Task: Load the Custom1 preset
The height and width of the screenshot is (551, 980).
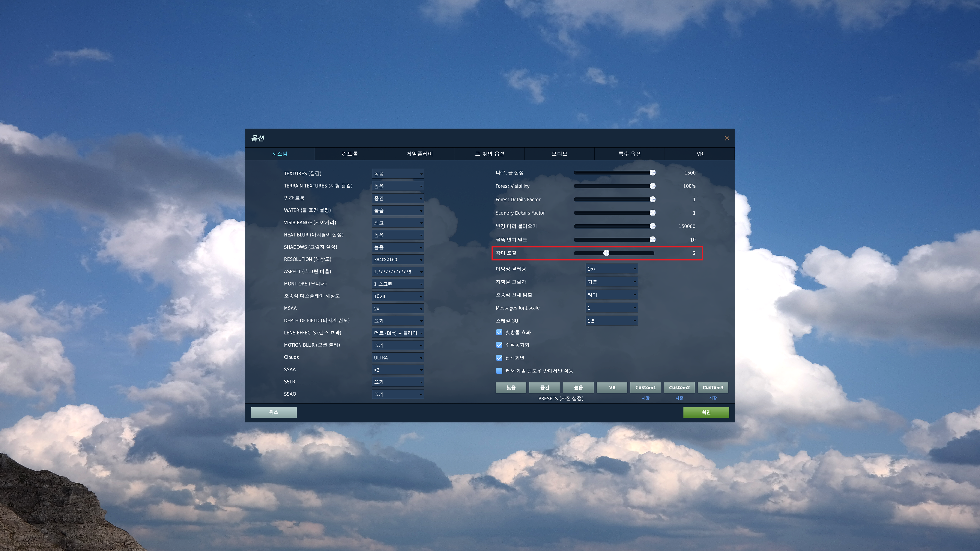Action: (x=645, y=387)
